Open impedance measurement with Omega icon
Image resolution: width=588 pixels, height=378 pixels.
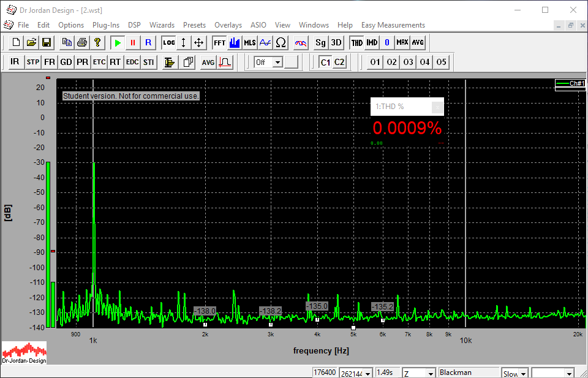[x=281, y=42]
